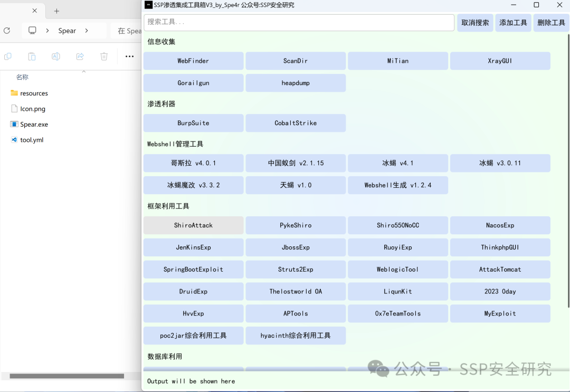Launch SpringBootExploit
570x392 pixels.
pos(193,269)
